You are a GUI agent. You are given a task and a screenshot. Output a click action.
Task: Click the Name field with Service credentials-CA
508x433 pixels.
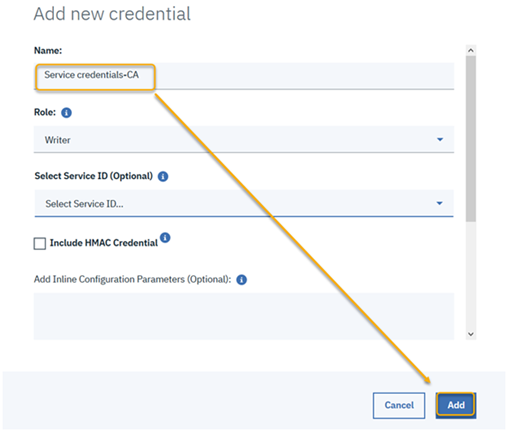[244, 76]
